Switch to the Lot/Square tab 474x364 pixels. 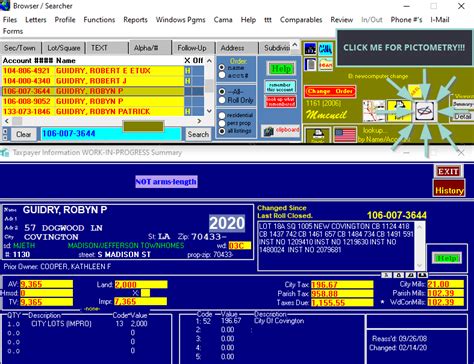(64, 48)
